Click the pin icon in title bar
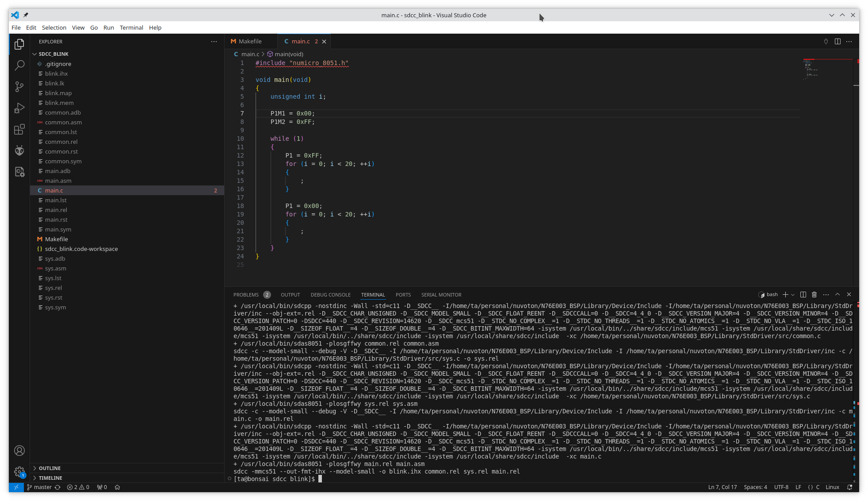 (x=26, y=15)
